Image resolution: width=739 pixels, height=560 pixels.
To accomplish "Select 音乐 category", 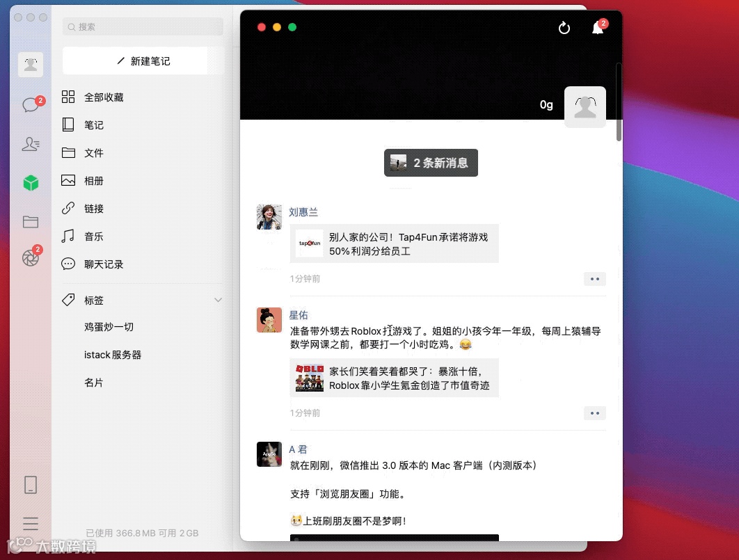I will tap(141, 236).
